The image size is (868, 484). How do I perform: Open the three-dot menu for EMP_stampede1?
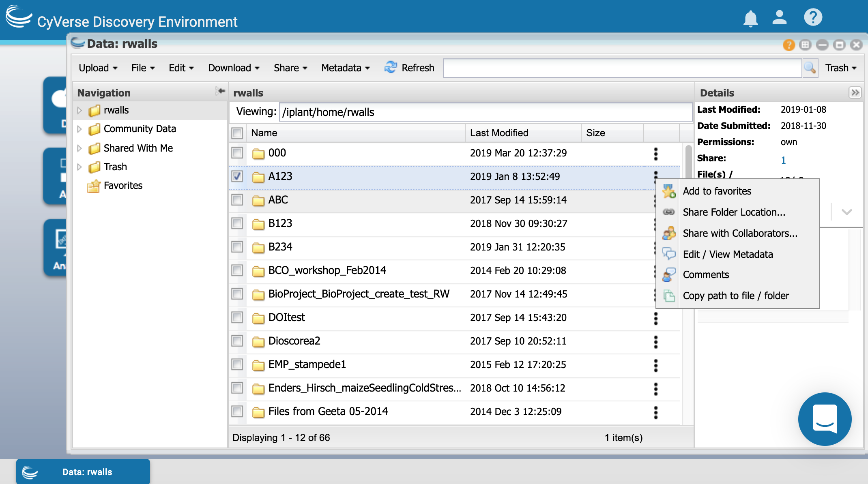click(x=656, y=365)
